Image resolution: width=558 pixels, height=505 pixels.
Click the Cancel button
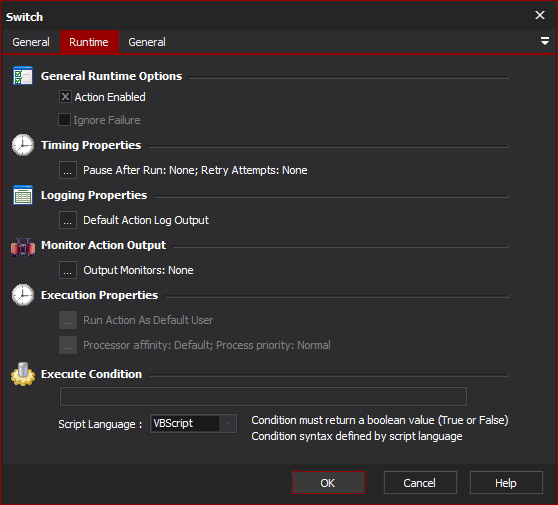420,483
